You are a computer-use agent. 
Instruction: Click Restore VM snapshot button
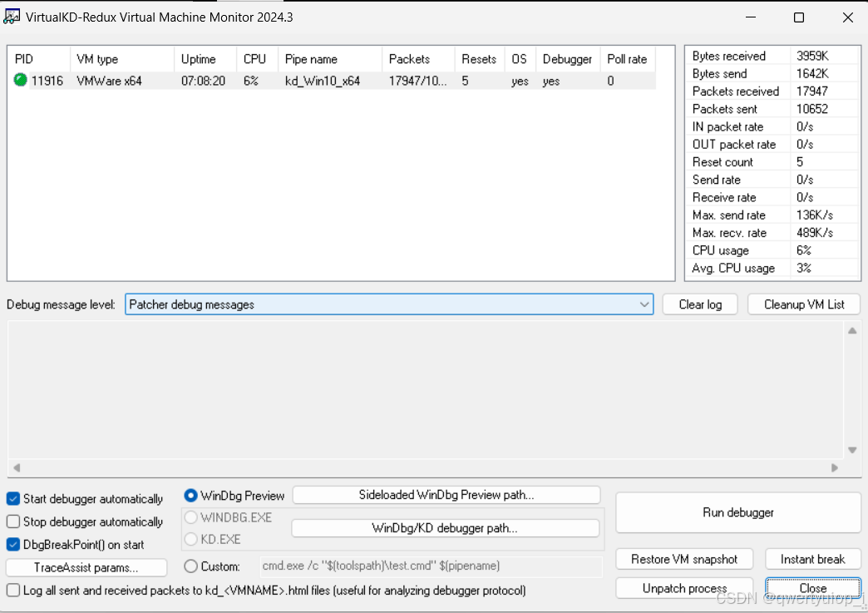[x=684, y=559]
